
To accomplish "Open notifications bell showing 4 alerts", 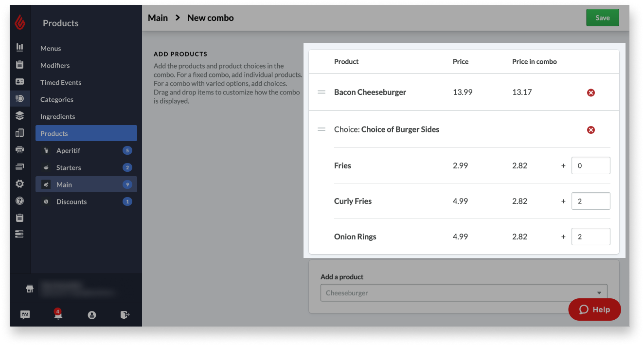I will pyautogui.click(x=58, y=315).
